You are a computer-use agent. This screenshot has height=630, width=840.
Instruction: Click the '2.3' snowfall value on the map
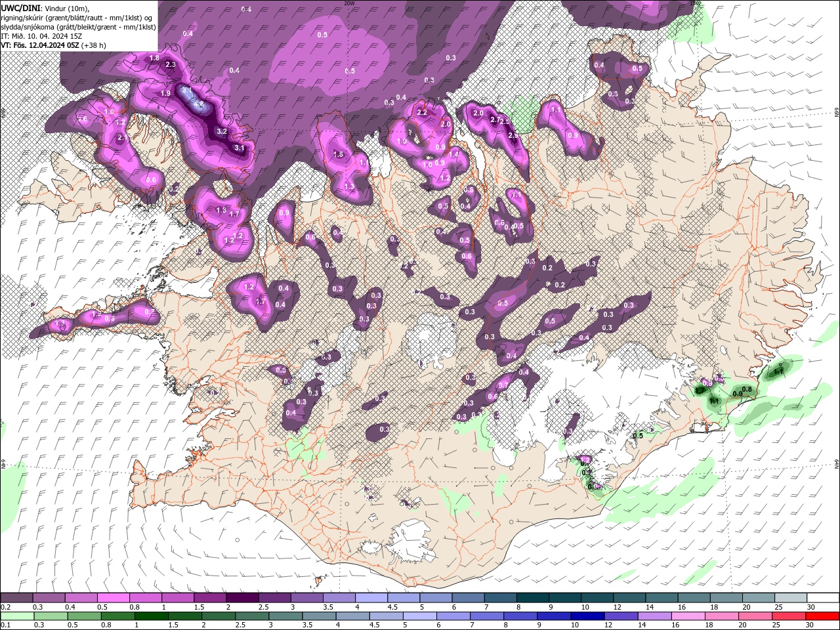coord(171,64)
